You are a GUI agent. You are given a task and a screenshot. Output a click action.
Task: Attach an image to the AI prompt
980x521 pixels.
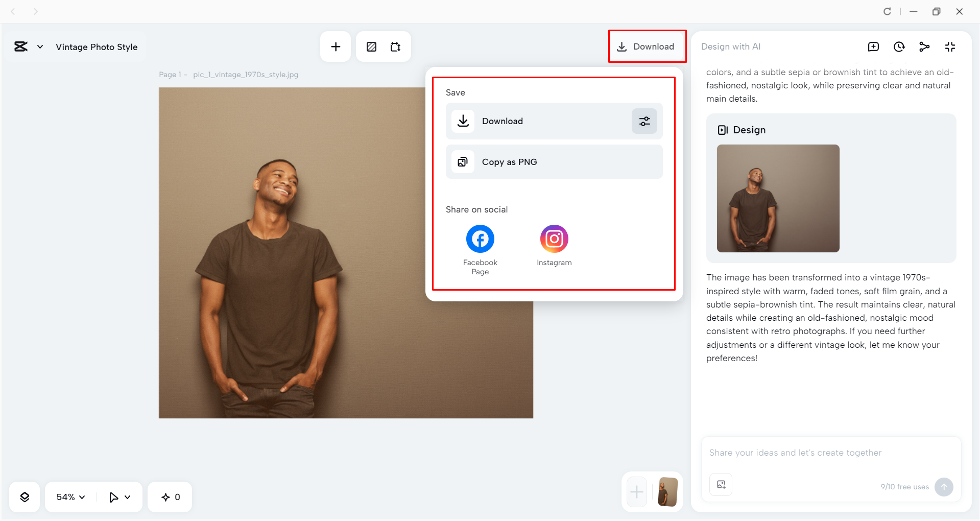click(x=721, y=484)
